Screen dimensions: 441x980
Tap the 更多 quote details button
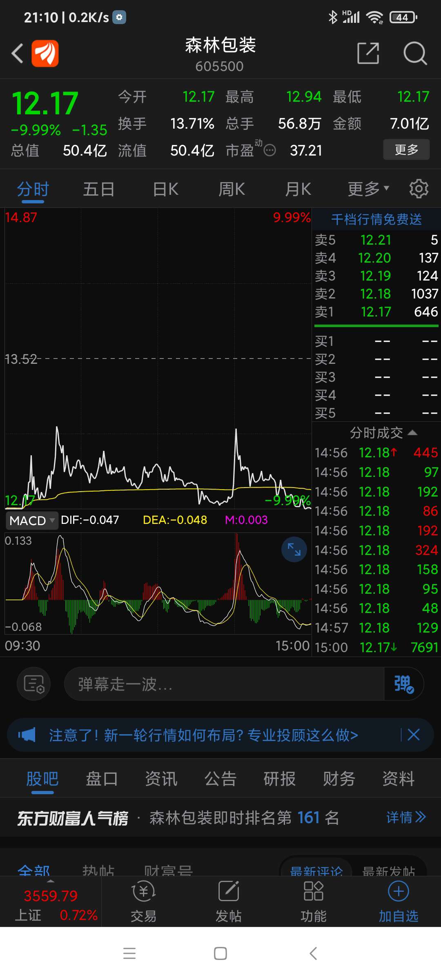point(406,149)
